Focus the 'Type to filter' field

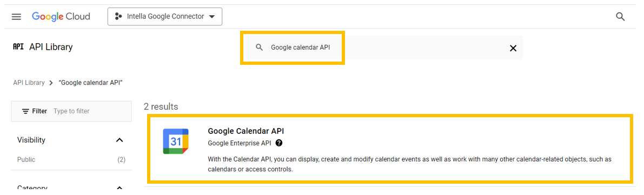(x=90, y=111)
